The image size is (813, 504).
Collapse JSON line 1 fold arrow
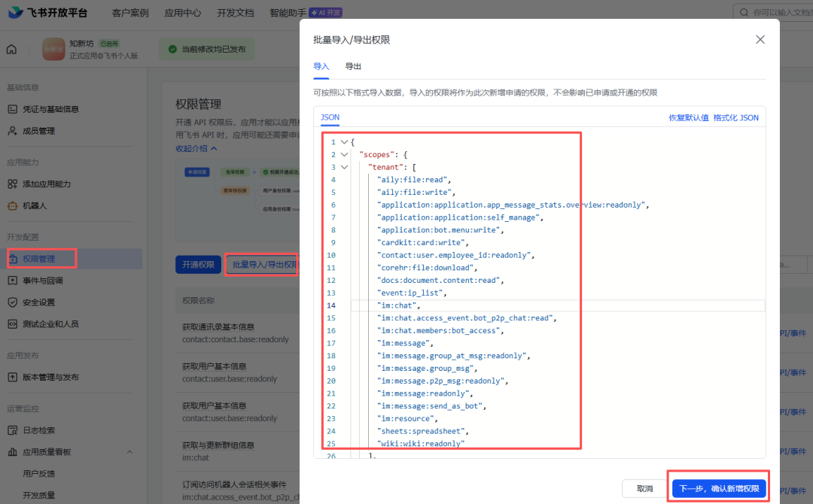point(344,141)
